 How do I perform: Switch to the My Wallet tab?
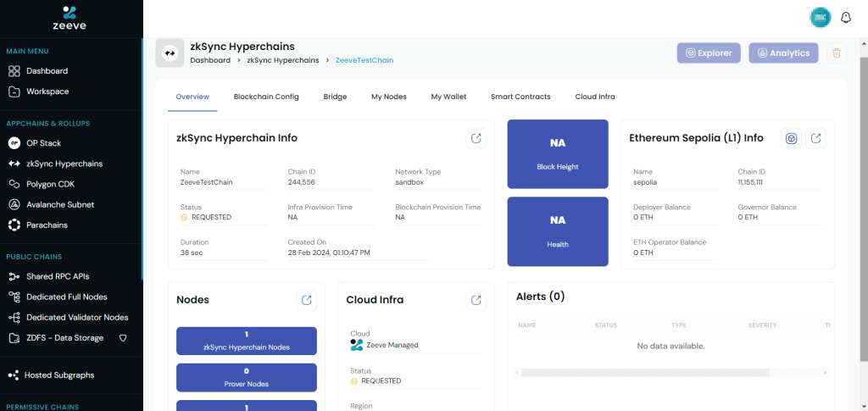pyautogui.click(x=449, y=97)
